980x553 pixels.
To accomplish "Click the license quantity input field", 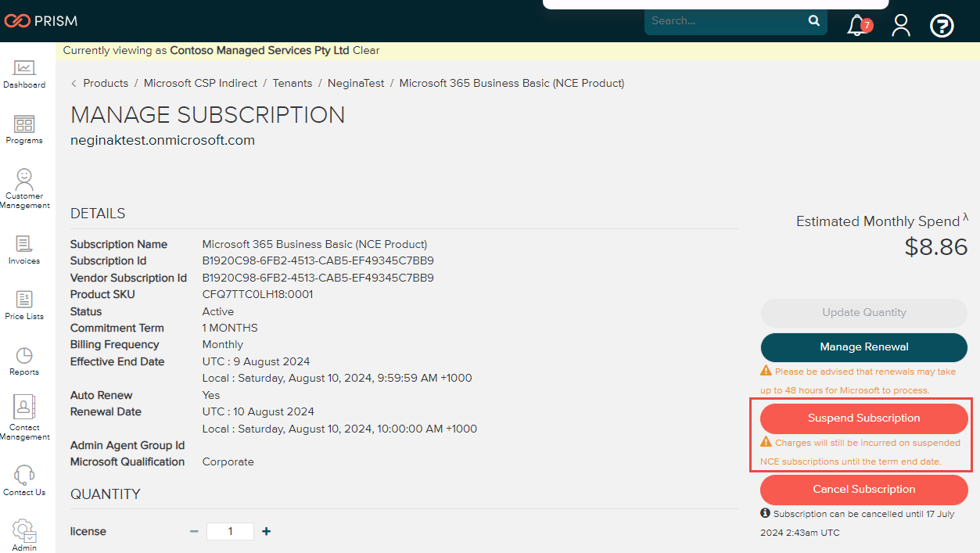I will tap(230, 531).
